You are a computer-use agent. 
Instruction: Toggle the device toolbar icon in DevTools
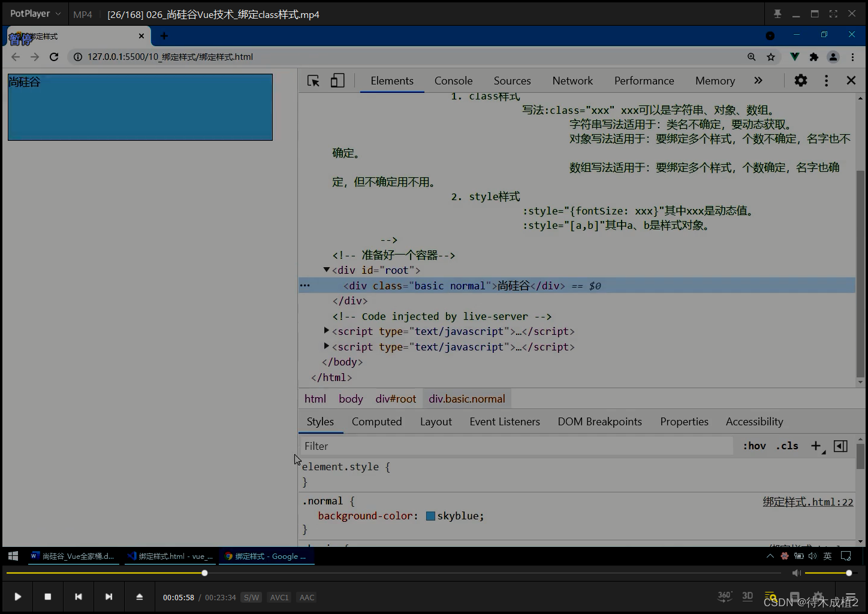tap(337, 81)
